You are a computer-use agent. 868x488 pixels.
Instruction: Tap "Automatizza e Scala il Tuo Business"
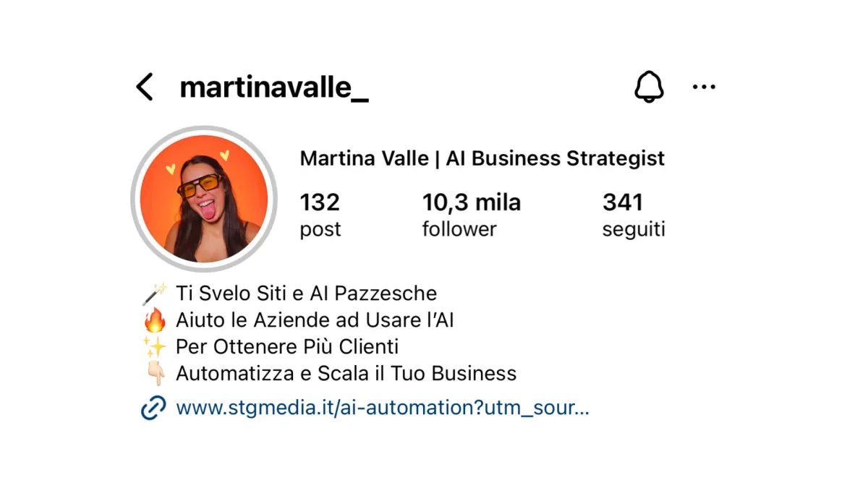pos(346,374)
